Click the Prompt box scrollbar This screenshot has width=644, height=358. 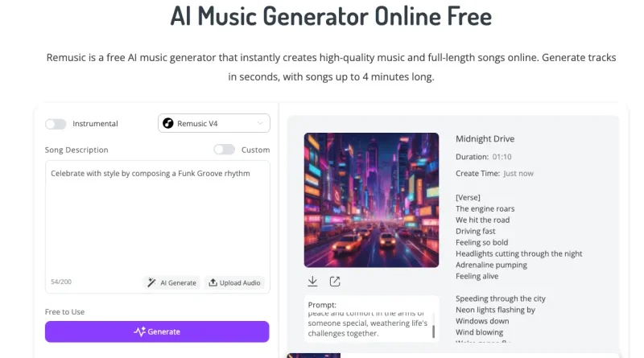pyautogui.click(x=433, y=330)
